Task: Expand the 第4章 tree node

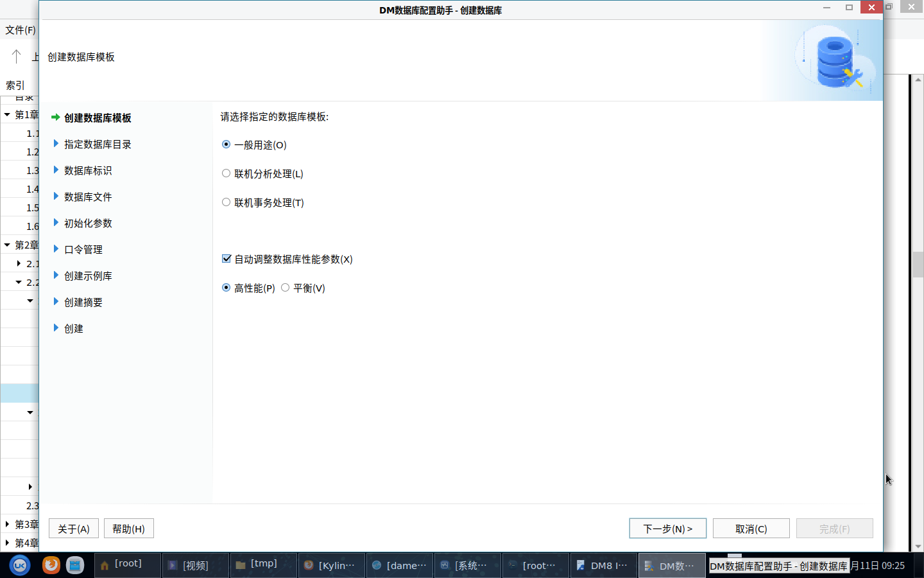Action: coord(7,543)
